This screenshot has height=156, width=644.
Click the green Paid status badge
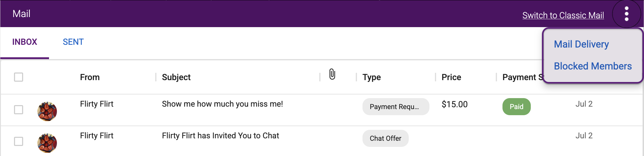516,107
